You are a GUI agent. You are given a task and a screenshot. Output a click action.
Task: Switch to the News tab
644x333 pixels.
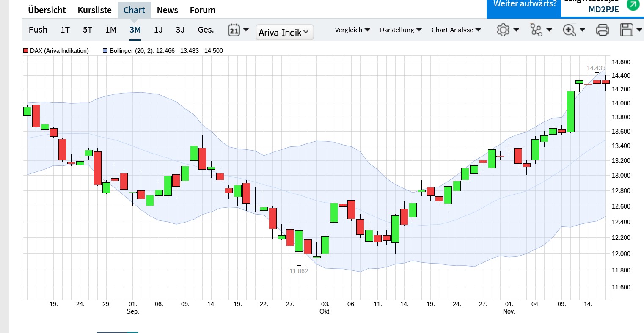pyautogui.click(x=167, y=10)
